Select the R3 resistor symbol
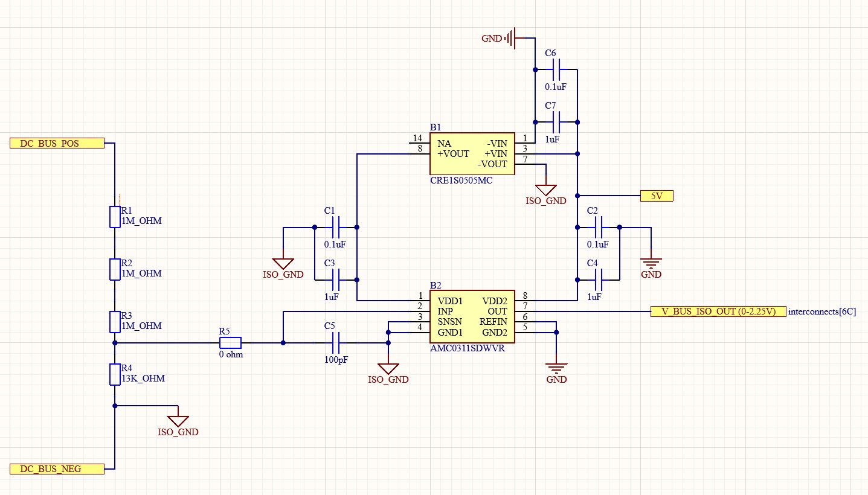 114,322
